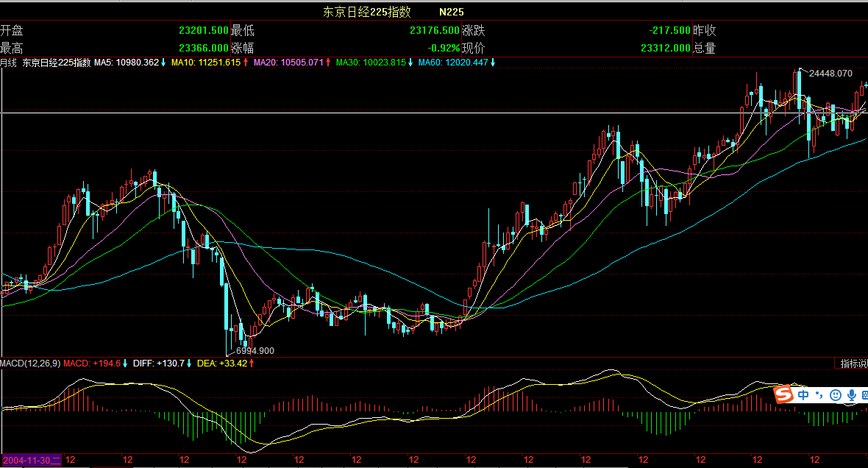The height and width of the screenshot is (468, 868).
Task: Click the magenta MA20 indicator label
Action: coord(288,63)
